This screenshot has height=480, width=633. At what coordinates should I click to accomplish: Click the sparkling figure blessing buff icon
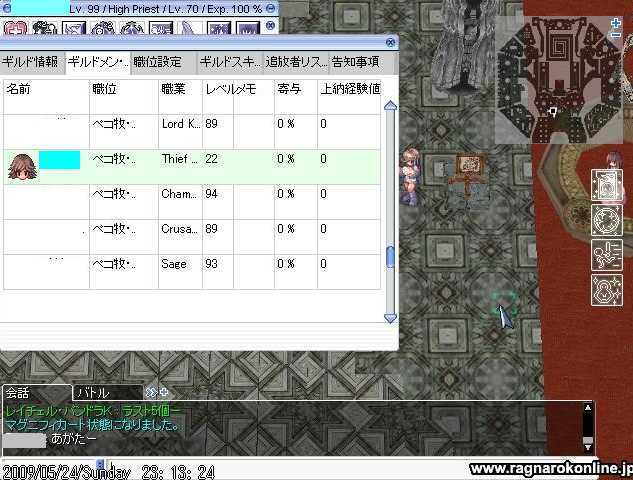[607, 290]
